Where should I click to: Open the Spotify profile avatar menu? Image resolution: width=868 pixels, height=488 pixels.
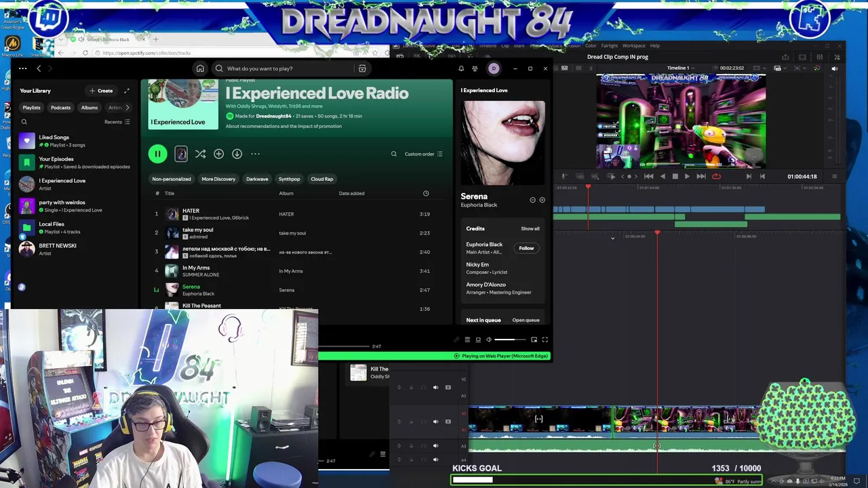494,68
